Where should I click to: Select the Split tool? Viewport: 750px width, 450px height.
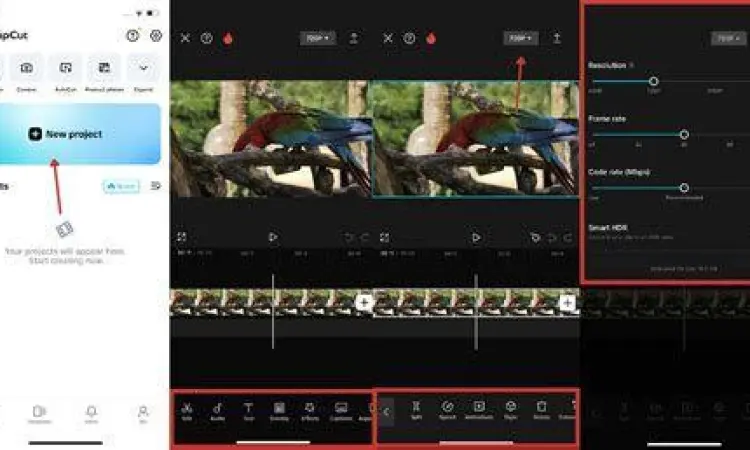416,411
